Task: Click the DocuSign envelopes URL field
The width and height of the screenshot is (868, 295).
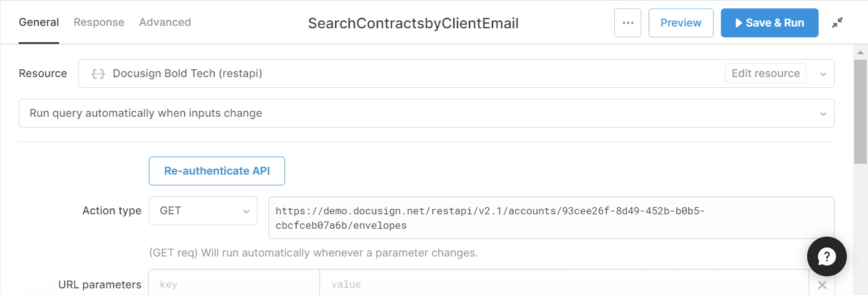Action: tap(552, 218)
